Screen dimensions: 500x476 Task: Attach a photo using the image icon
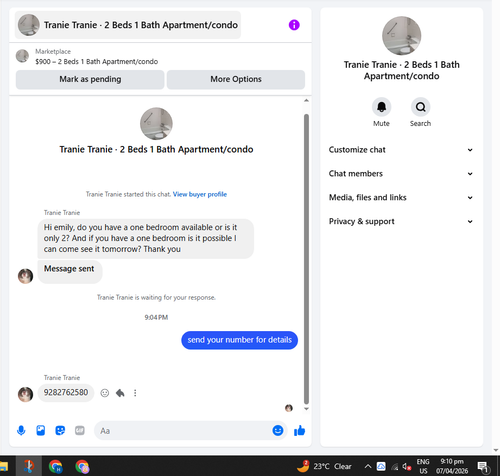coord(41,430)
